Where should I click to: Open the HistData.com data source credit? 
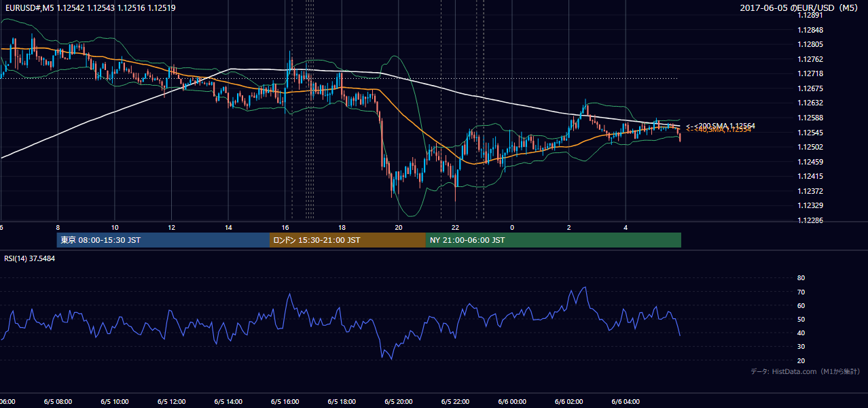(806, 371)
